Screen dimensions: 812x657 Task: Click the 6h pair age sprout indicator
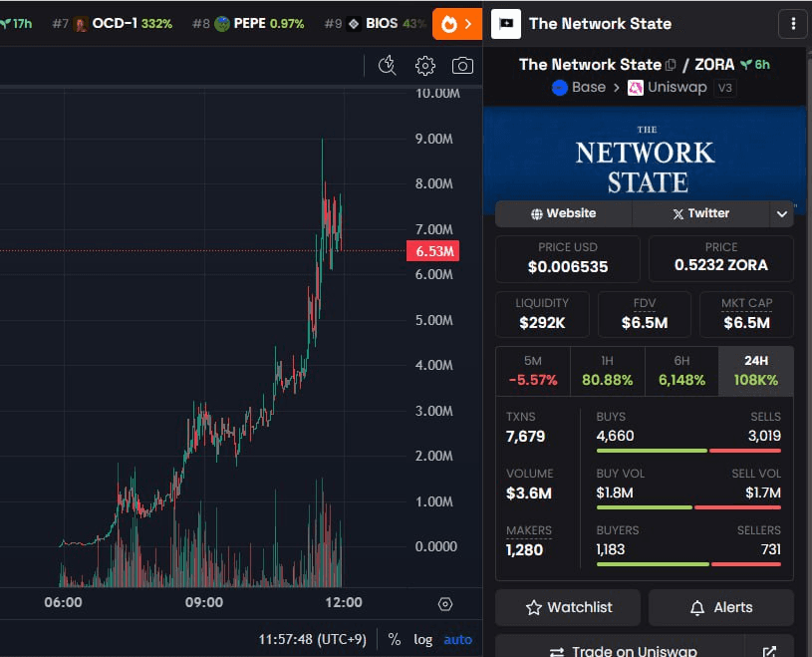755,65
